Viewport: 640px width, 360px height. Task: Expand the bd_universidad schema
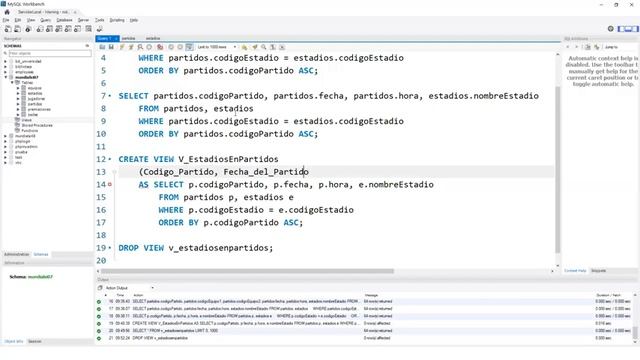[x=5, y=61]
